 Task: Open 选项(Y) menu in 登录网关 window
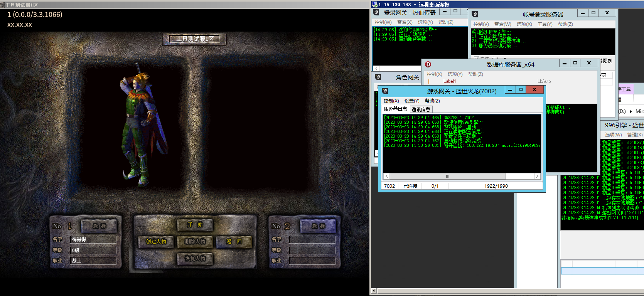425,22
